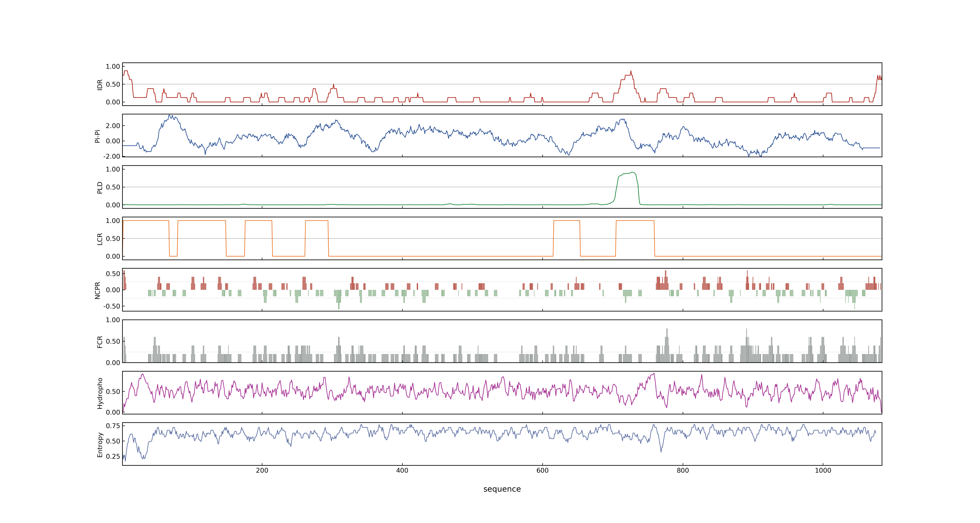
Task: Click the Pi-Pi y-axis tick label -2.00
Action: point(112,156)
